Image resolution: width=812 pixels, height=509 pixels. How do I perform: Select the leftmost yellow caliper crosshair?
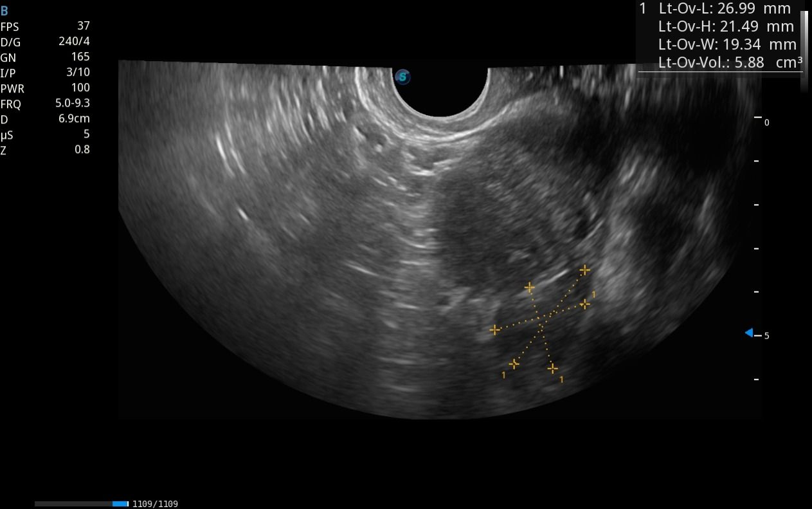(494, 330)
